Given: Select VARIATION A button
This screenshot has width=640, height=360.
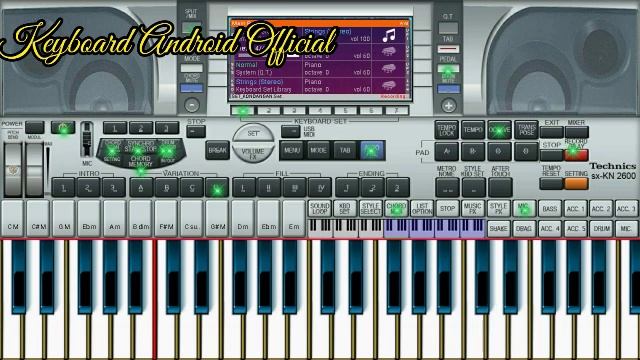Looking at the screenshot, I should (x=141, y=188).
